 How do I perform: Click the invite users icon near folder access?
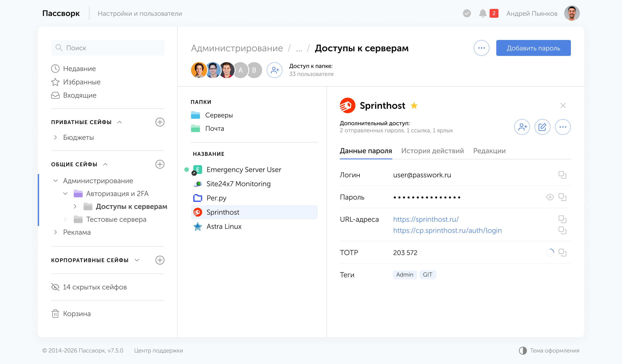[275, 70]
